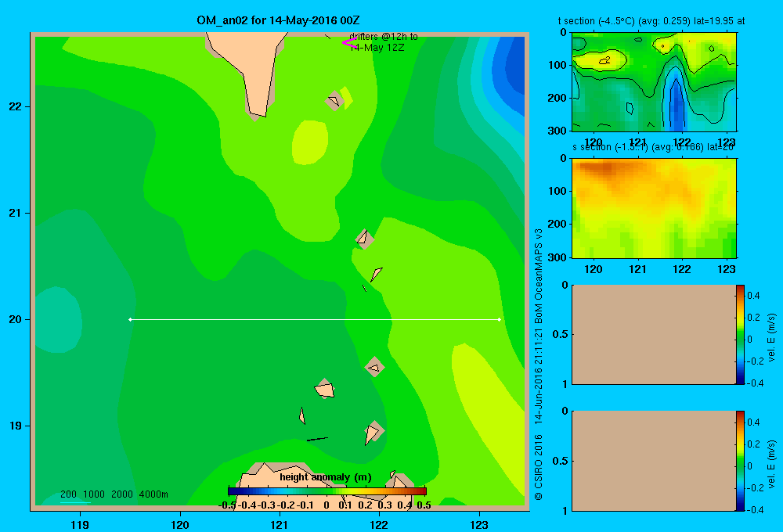The width and height of the screenshot is (783, 532).
Task: Click the '200 1000 2000 4000m' depth legend
Action: pos(114,494)
